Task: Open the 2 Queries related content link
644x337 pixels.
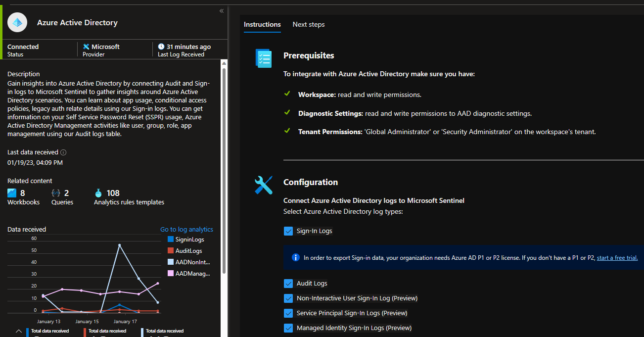Action: (62, 197)
